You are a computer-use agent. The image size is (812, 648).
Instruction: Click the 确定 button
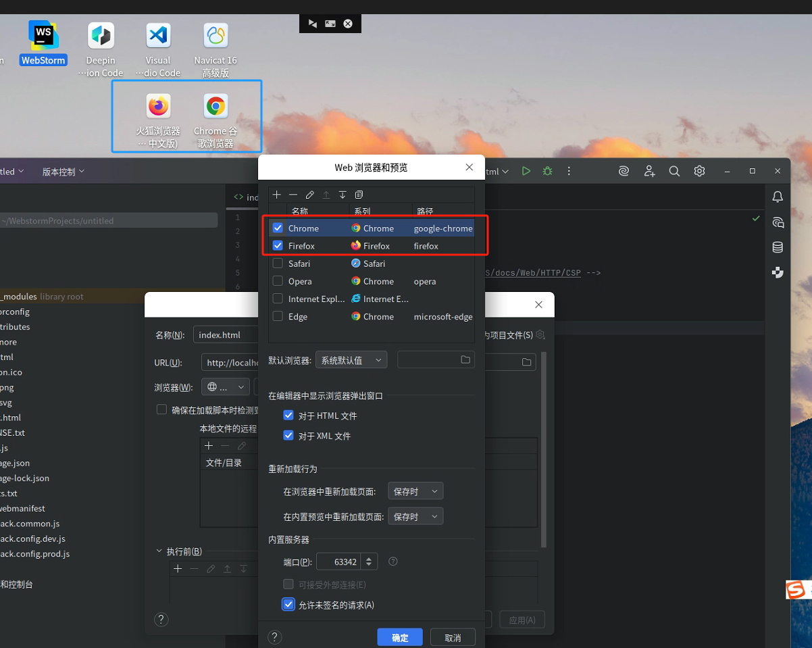point(400,638)
